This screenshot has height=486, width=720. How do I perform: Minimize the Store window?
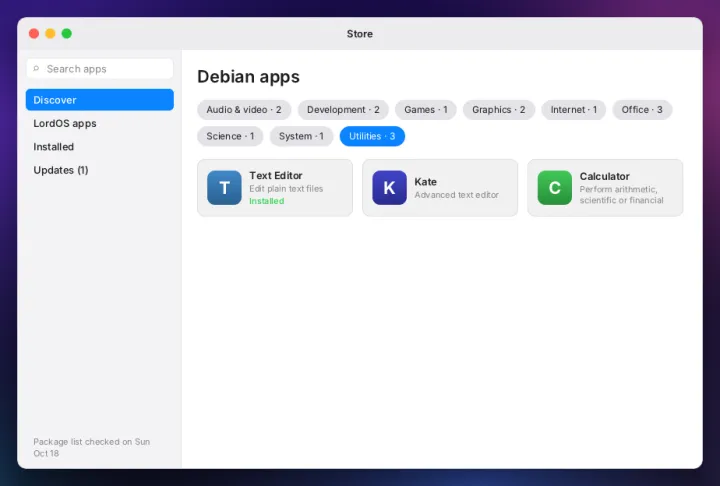(x=51, y=34)
